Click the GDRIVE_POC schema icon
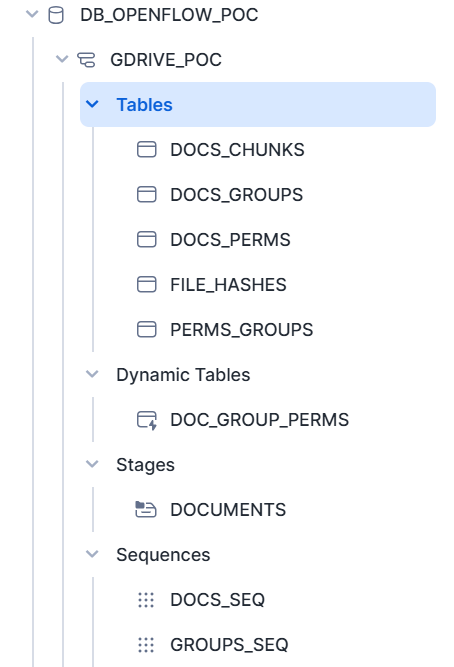 click(86, 60)
